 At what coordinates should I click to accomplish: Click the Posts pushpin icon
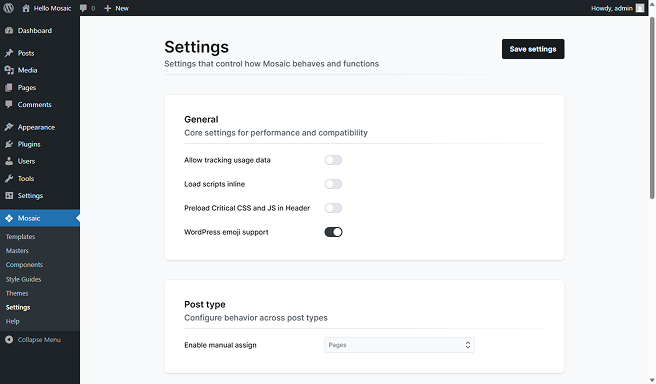tap(9, 53)
